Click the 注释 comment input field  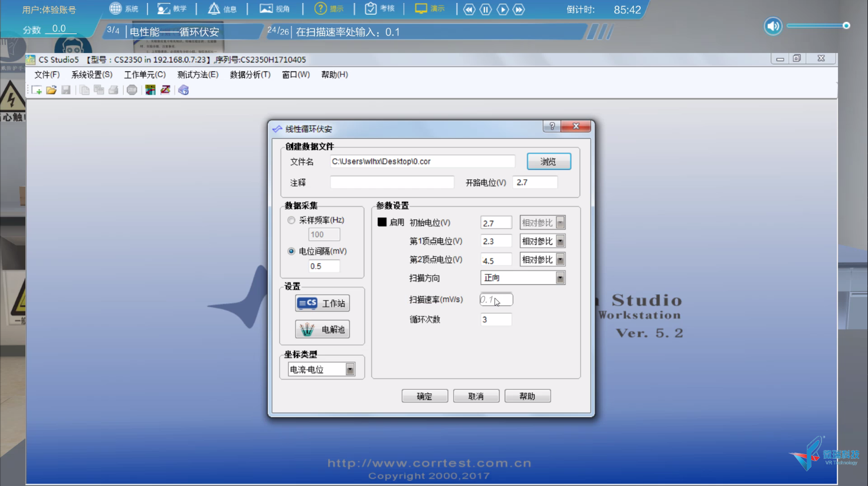[x=392, y=182]
